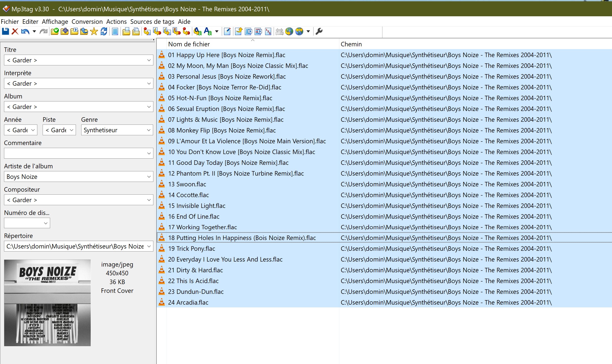The image size is (612, 364).
Task: Open the favorites star icon
Action: point(94,31)
